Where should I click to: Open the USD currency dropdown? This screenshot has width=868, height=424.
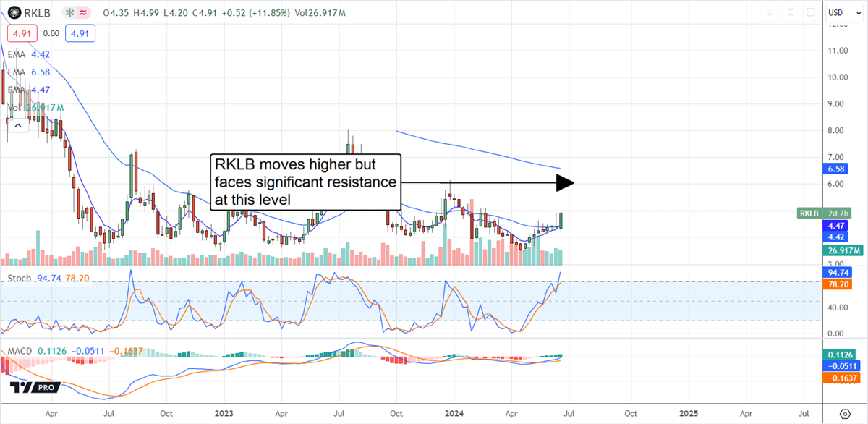tap(844, 12)
